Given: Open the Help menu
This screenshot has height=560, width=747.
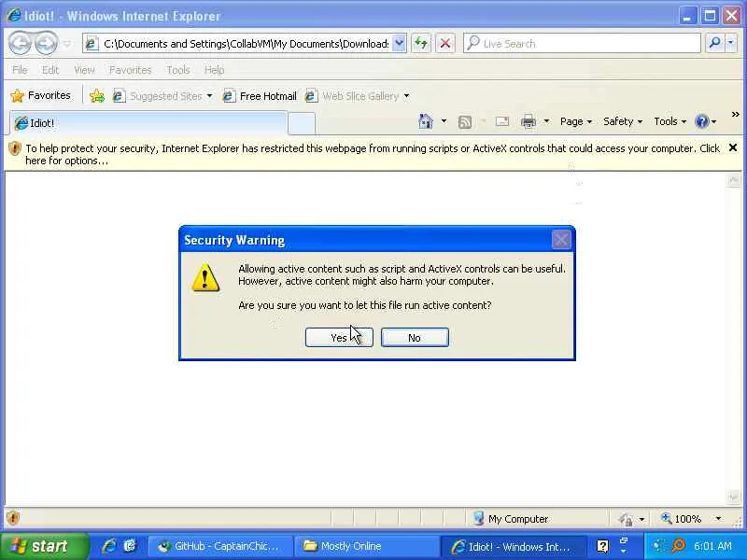Looking at the screenshot, I should tap(215, 70).
